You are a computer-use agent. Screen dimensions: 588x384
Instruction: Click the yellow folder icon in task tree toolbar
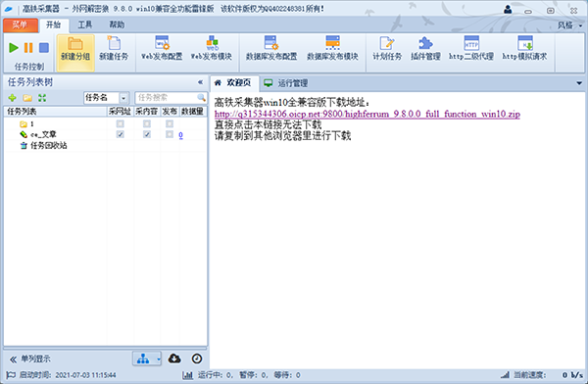click(x=27, y=98)
